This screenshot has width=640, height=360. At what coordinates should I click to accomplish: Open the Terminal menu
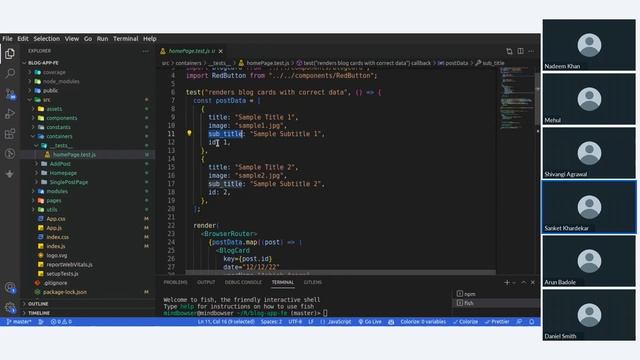point(125,39)
